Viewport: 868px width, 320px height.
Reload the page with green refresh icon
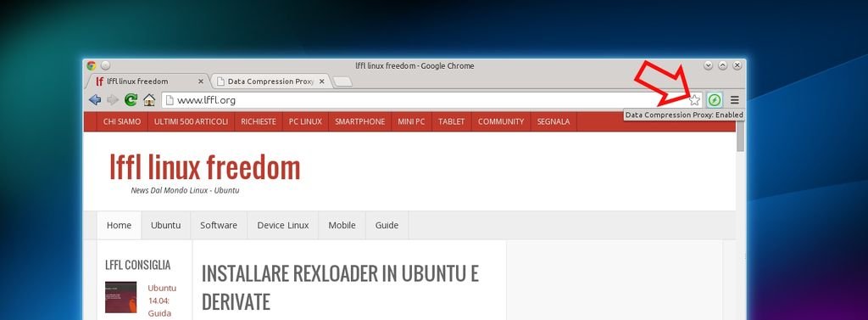click(x=131, y=100)
